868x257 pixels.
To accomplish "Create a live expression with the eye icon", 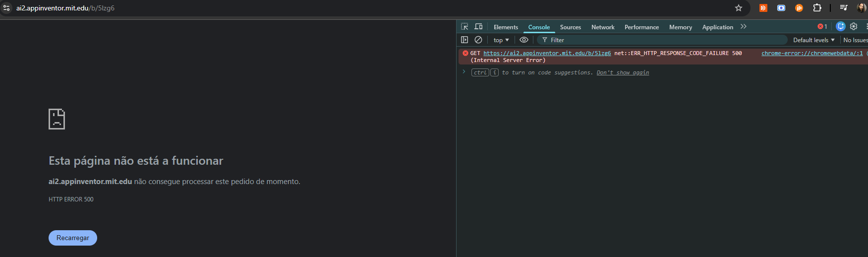I will (x=524, y=40).
